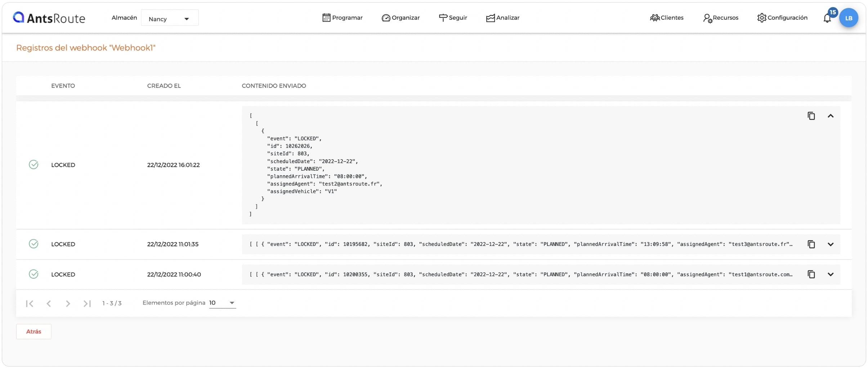The height and width of the screenshot is (368, 868).
Task: Click the "id": 10262026 line in JSON
Action: 290,146
